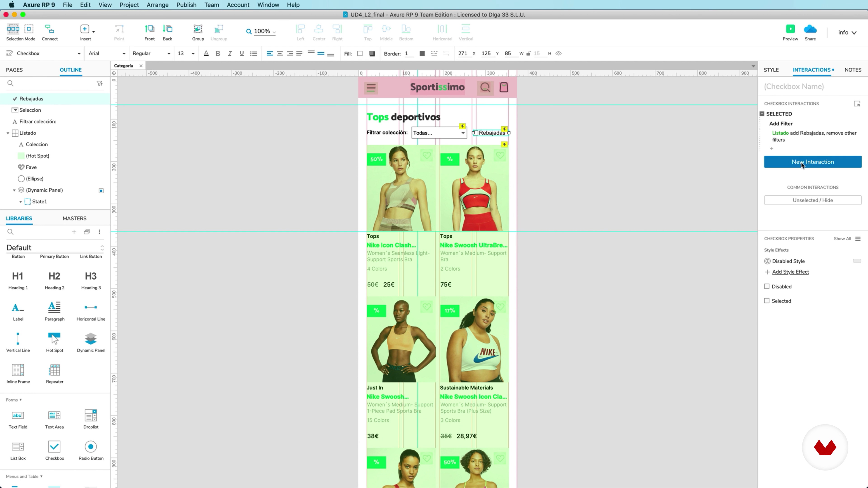Toggle the Selected checkbox property
This screenshot has height=488, width=868.
pos(767,301)
